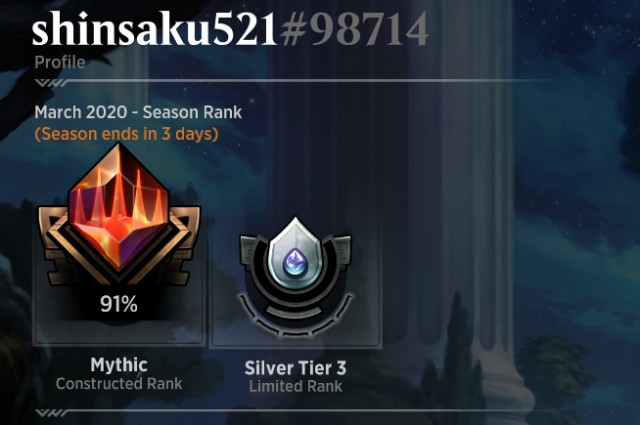Click the chevron ornament under Profile heading
This screenshot has width=640, height=425.
pyautogui.click(x=52, y=83)
